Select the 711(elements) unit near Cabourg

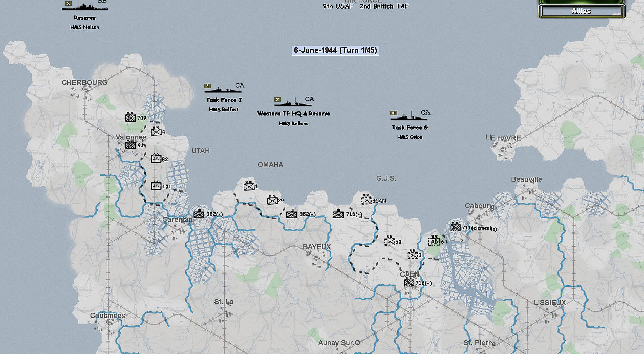click(x=455, y=227)
